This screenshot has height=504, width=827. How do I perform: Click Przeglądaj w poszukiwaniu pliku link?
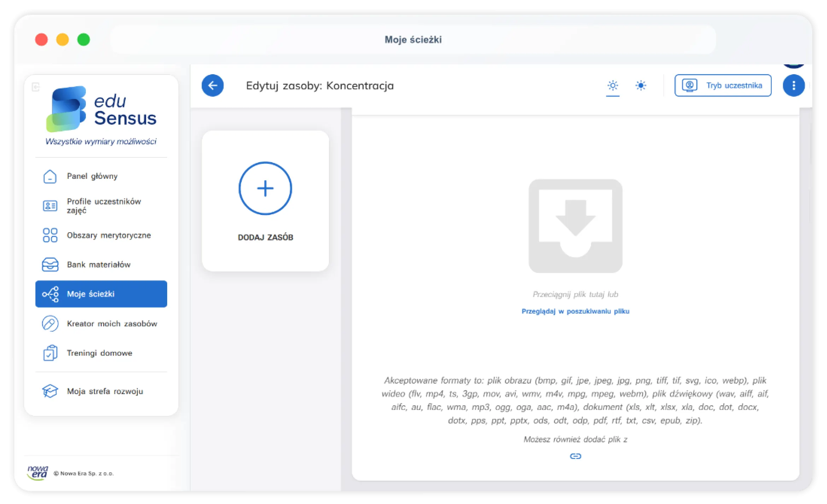575,311
